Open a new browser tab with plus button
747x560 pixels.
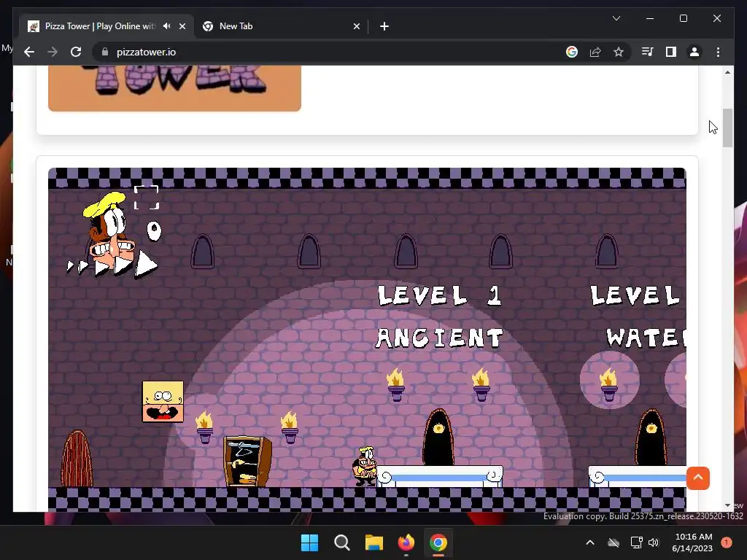(384, 26)
